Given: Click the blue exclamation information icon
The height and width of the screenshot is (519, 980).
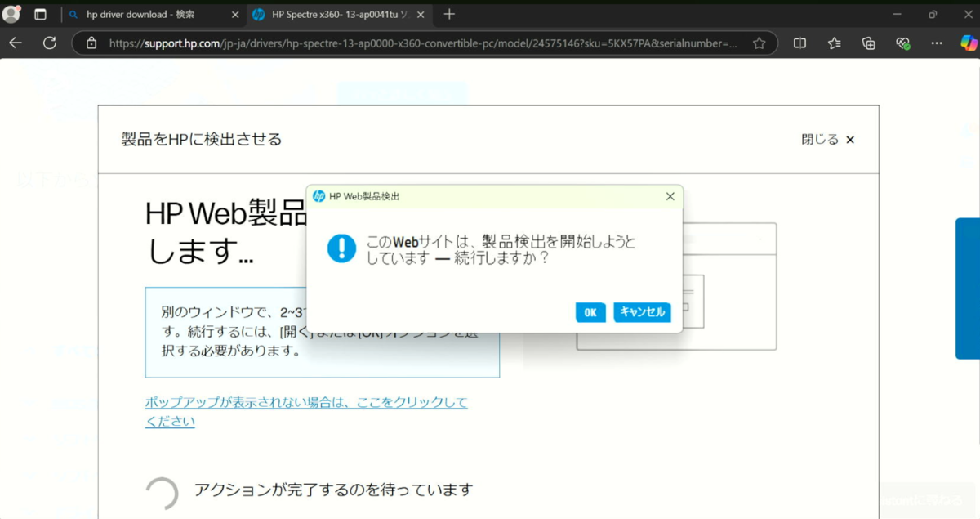Looking at the screenshot, I should (341, 248).
